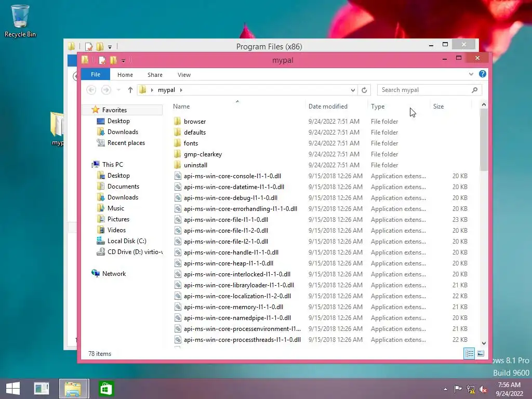The height and width of the screenshot is (399, 532).
Task: Open Desktop under Favorites
Action: coord(118,121)
